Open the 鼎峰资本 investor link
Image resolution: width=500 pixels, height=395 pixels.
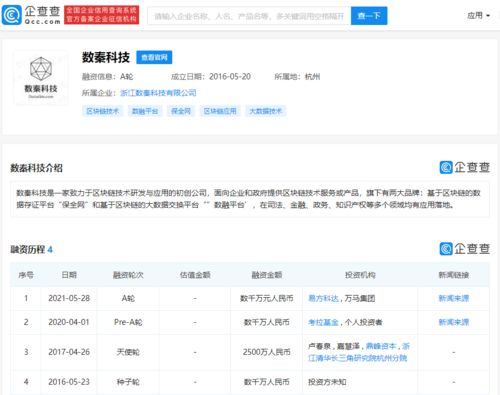381,346
